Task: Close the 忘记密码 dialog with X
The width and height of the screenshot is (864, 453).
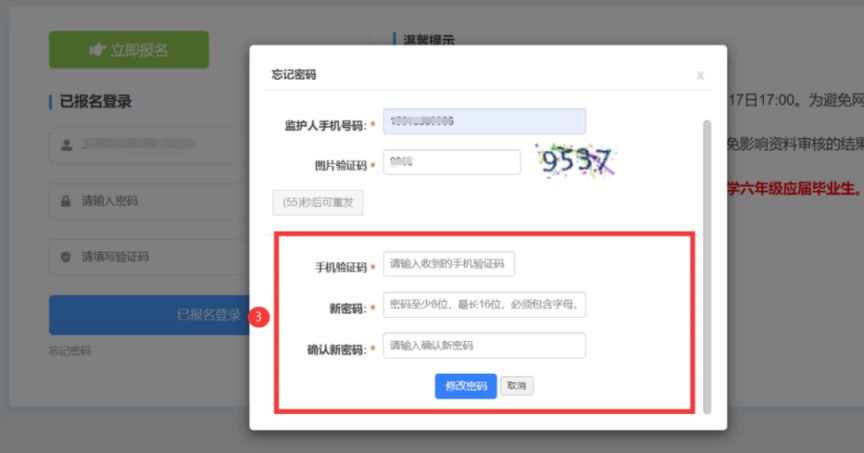Action: coord(700,76)
